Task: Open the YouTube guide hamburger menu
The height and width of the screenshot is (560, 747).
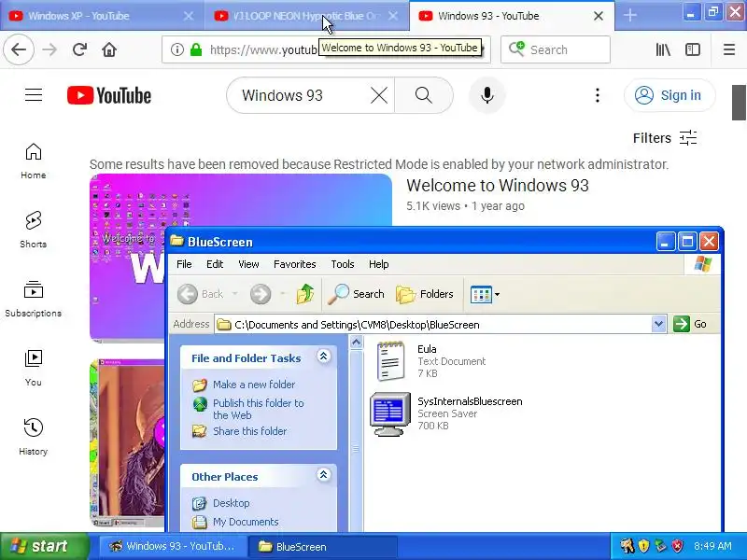Action: (34, 95)
